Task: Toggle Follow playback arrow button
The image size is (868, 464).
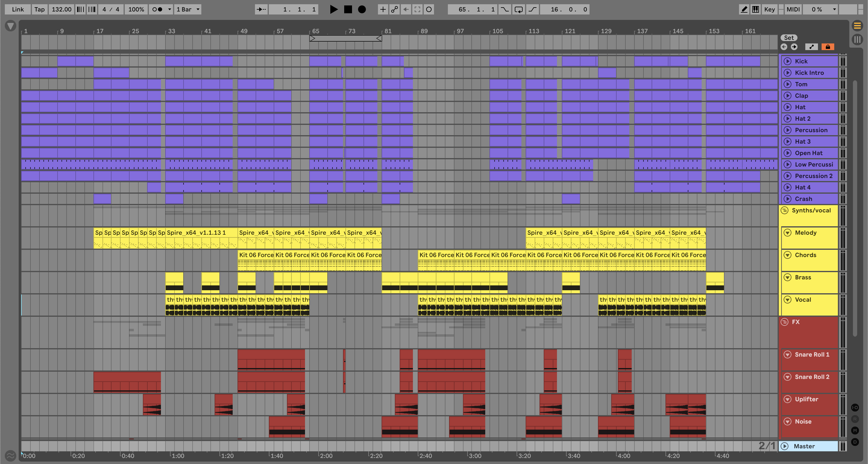Action: [x=261, y=9]
